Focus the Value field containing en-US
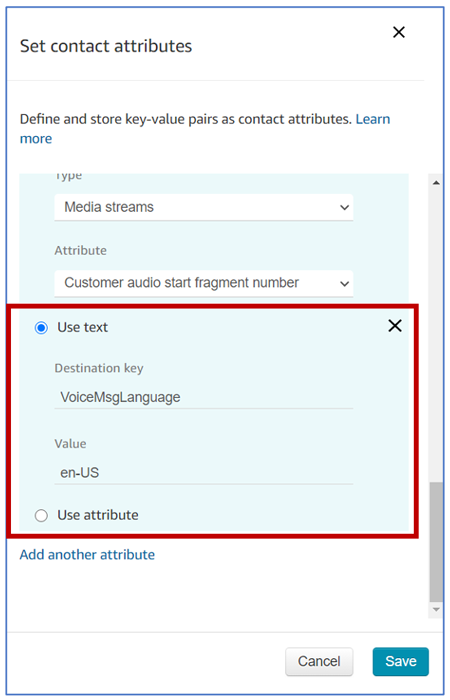Viewport: 450px width, 700px height. [x=204, y=473]
